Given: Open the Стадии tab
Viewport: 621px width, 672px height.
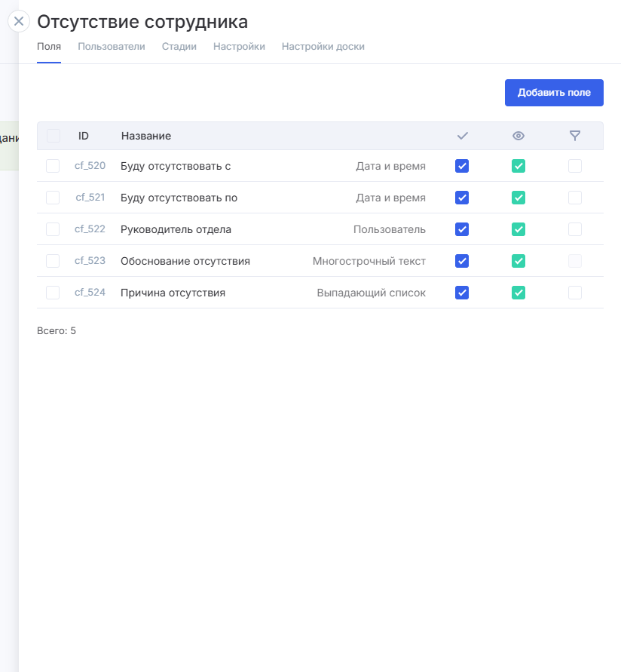Looking at the screenshot, I should coord(179,47).
